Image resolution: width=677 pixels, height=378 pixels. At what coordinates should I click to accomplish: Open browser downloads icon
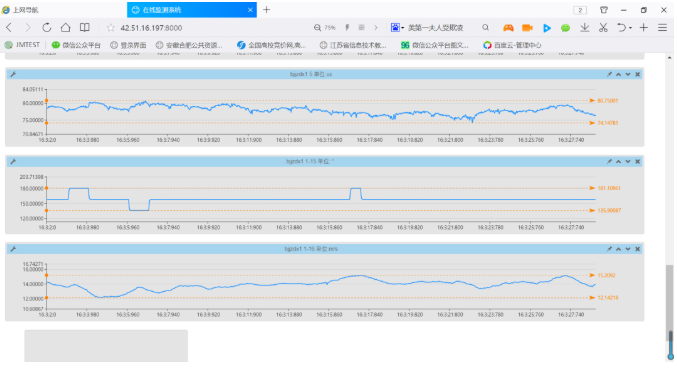(x=585, y=28)
